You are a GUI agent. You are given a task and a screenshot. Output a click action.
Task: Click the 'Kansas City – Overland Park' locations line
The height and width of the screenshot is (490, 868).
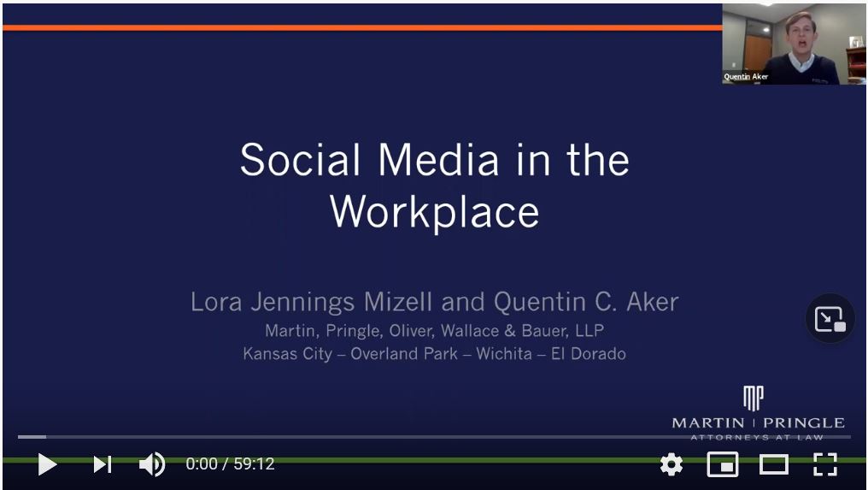[435, 354]
